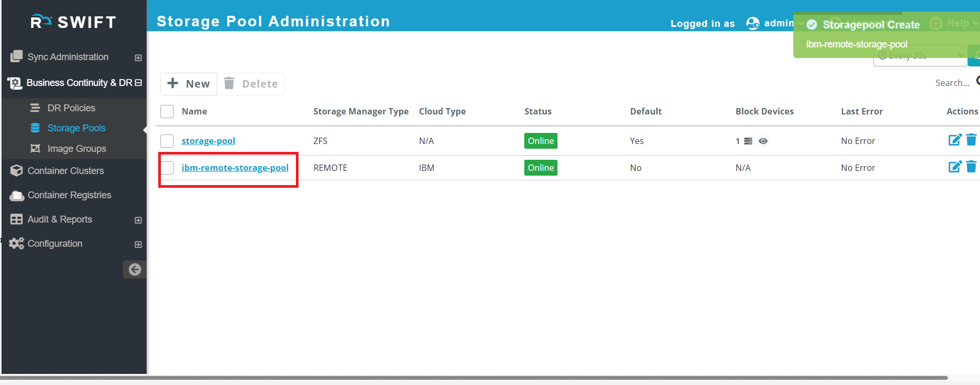This screenshot has height=385, width=980.
Task: Delete the storage-pool row with trash icon
Action: tap(971, 140)
